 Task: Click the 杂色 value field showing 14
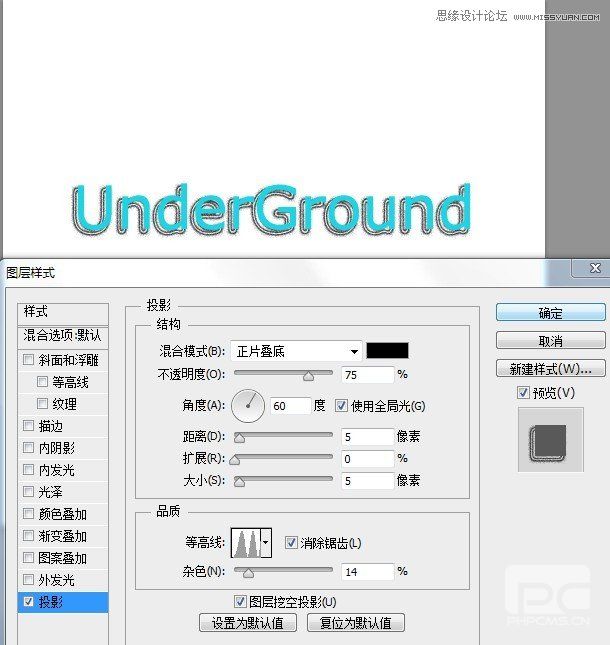368,572
